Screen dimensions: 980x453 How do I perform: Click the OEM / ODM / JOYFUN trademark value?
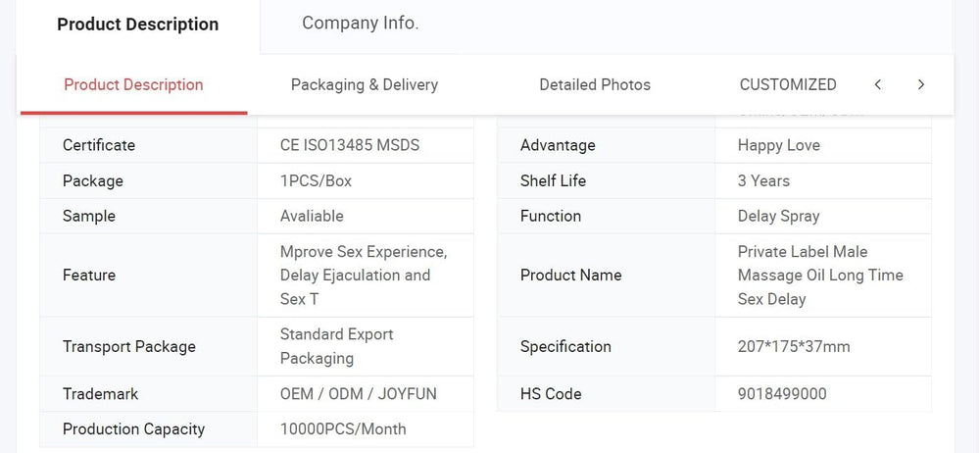coord(359,394)
